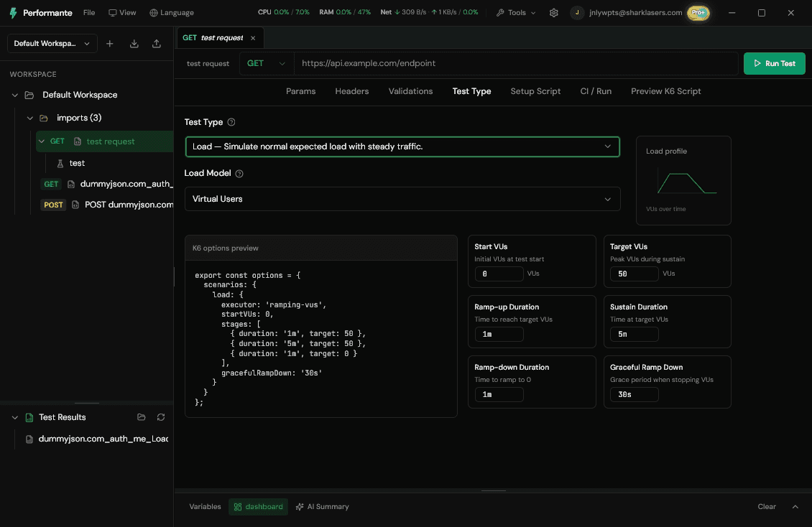Add a new workspace with plus icon
Image resolution: width=812 pixels, height=527 pixels.
(x=110, y=44)
